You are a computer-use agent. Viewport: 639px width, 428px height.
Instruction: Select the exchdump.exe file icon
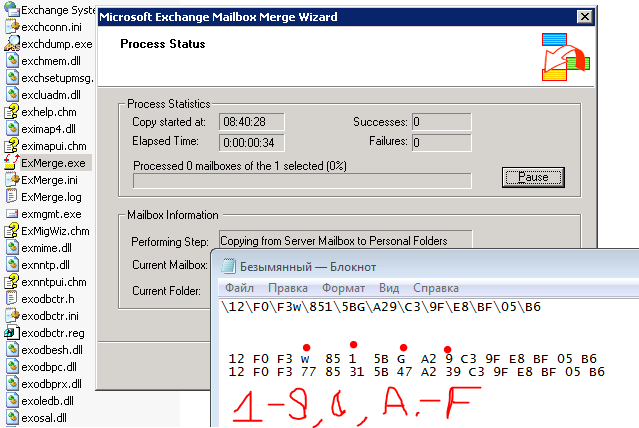(12, 43)
